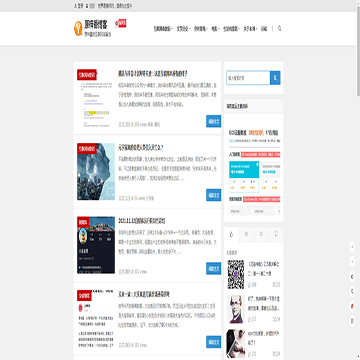Click the blog site title text
The height and width of the screenshot is (360, 360).
point(96,24)
